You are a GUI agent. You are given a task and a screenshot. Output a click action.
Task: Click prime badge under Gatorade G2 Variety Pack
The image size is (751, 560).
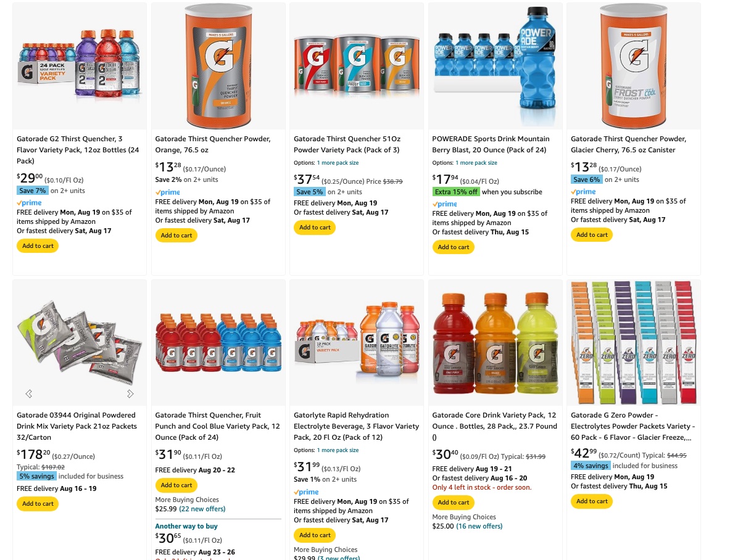point(29,203)
